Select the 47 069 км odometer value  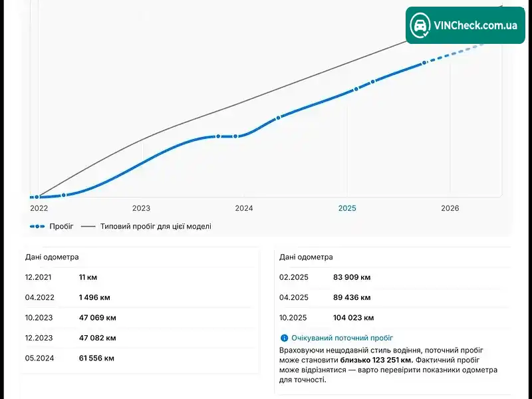point(98,318)
